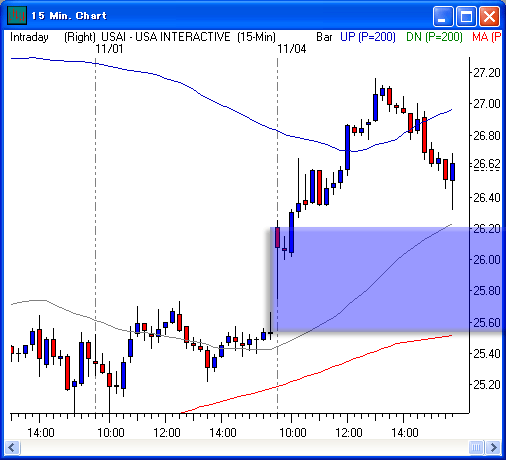Image resolution: width=506 pixels, height=460 pixels.
Task: Click the 11/04 date marker
Action: pos(292,49)
